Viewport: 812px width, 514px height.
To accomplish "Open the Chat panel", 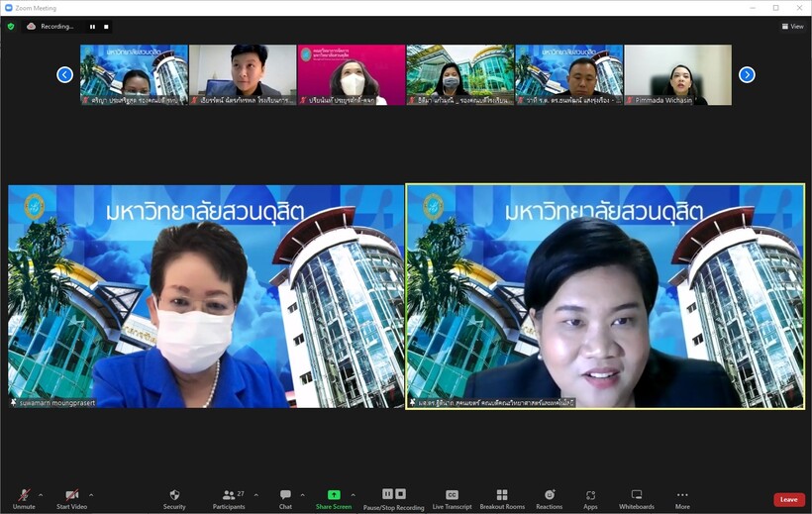I will pos(285,499).
